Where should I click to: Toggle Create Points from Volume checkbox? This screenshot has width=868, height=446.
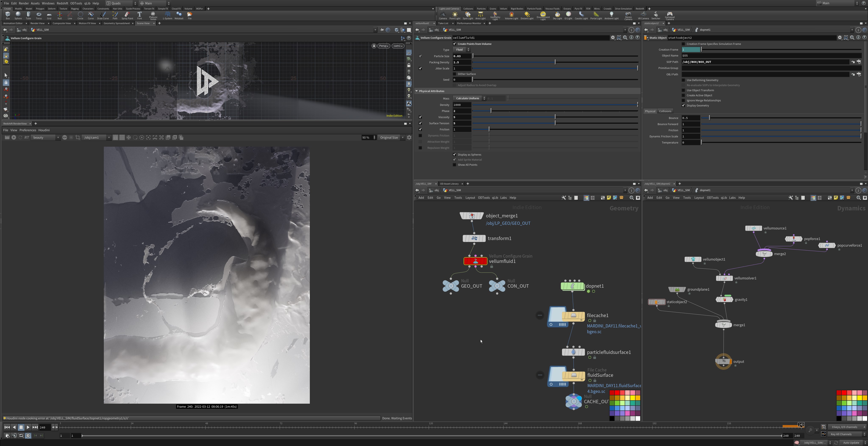tap(455, 44)
